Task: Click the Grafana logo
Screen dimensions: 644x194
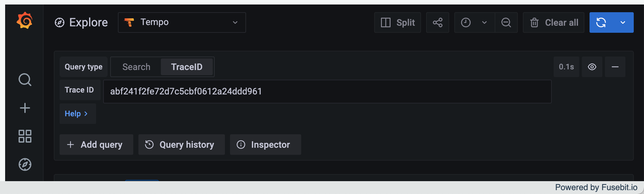Action: pyautogui.click(x=24, y=21)
